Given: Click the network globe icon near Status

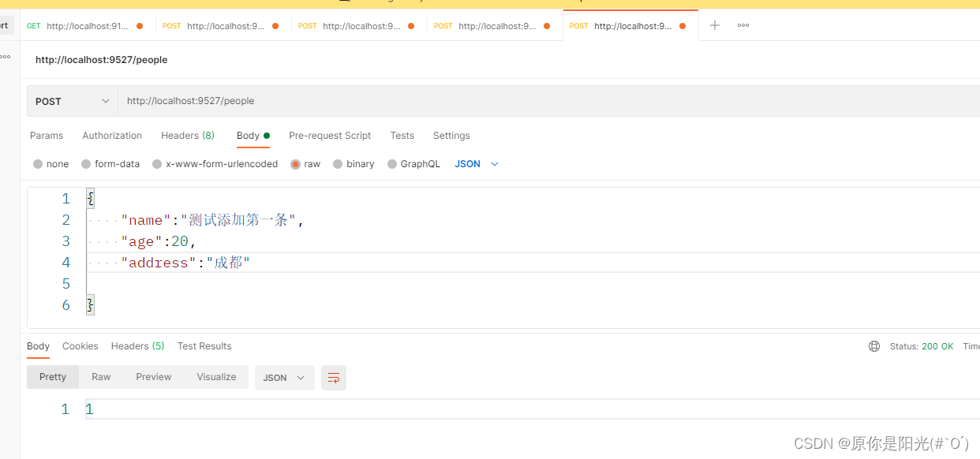Looking at the screenshot, I should [x=874, y=346].
